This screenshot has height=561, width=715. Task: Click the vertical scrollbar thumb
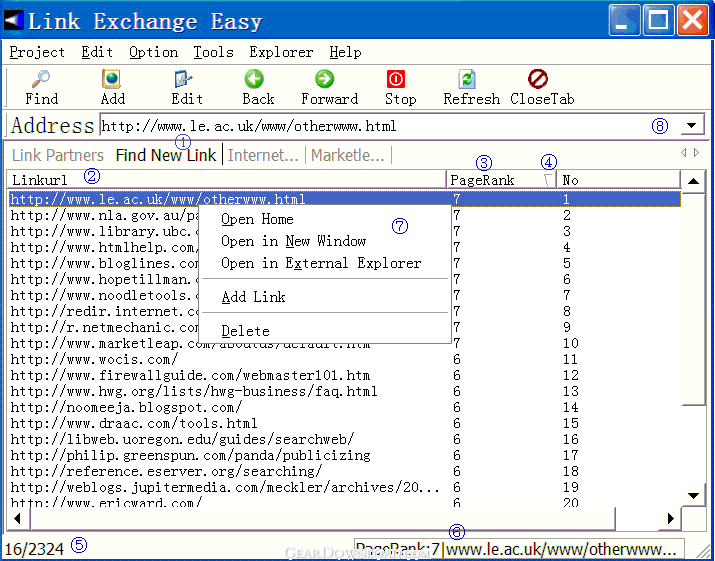click(x=694, y=300)
